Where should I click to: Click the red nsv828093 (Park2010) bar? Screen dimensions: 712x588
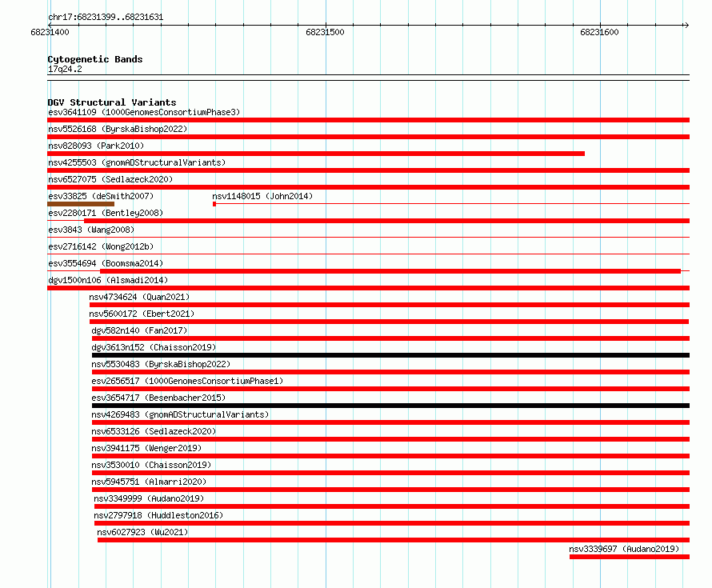[316, 154]
